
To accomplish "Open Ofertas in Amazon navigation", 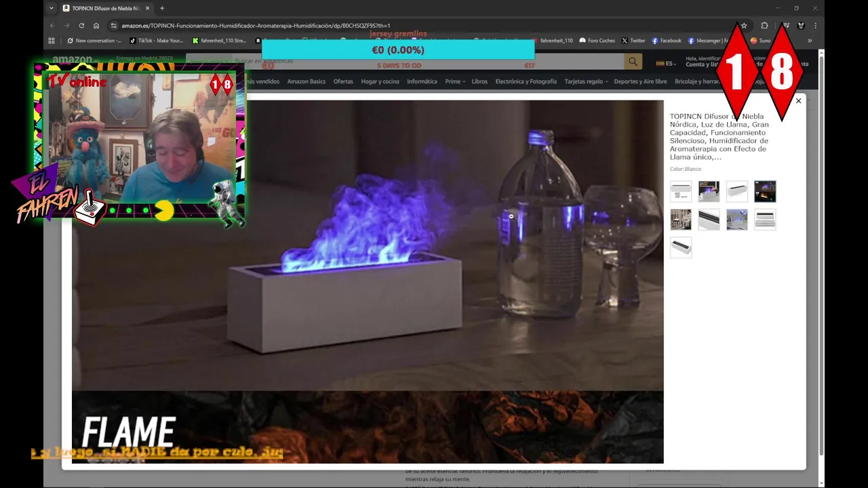I will point(343,81).
